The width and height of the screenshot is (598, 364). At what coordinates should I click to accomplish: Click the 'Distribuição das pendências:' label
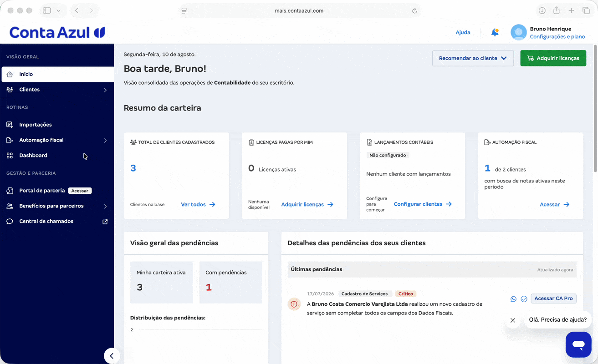[168, 318]
